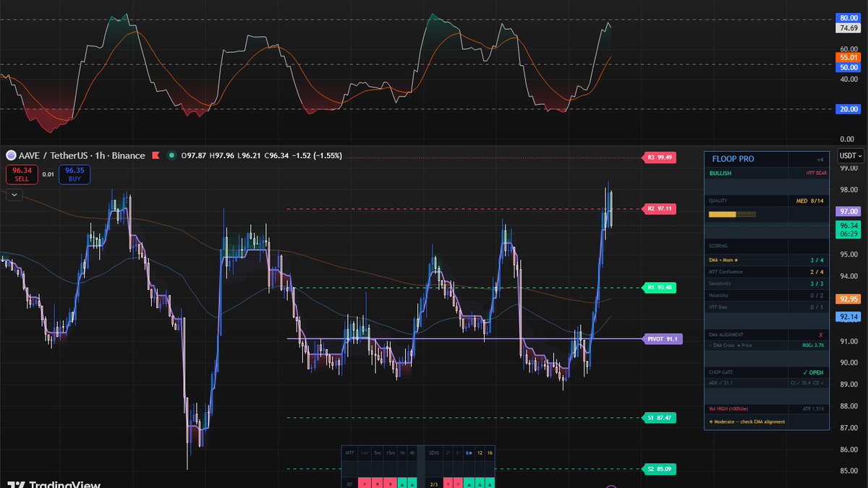Image resolution: width=868 pixels, height=488 pixels.
Task: Click the S1 87.47 support label
Action: pyautogui.click(x=660, y=418)
